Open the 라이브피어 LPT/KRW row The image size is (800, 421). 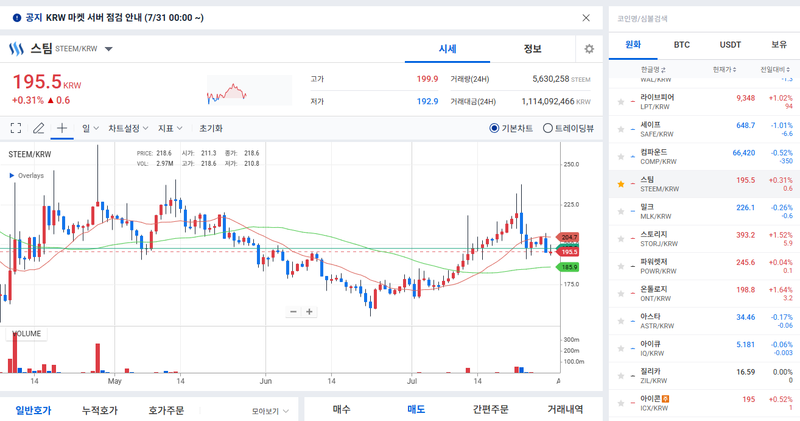704,102
